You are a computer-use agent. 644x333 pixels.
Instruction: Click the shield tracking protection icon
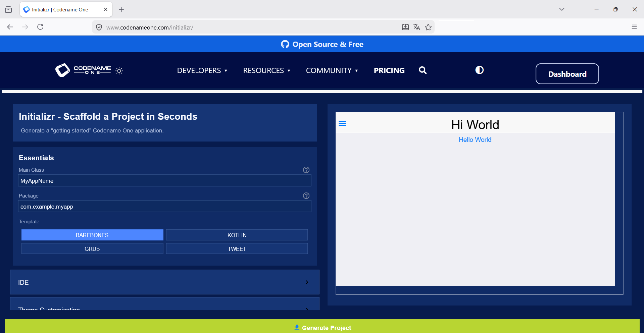pos(99,27)
